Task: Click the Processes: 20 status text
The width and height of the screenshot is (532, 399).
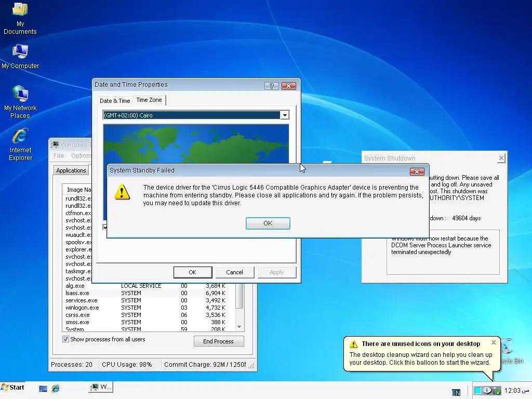Action: coord(72,364)
